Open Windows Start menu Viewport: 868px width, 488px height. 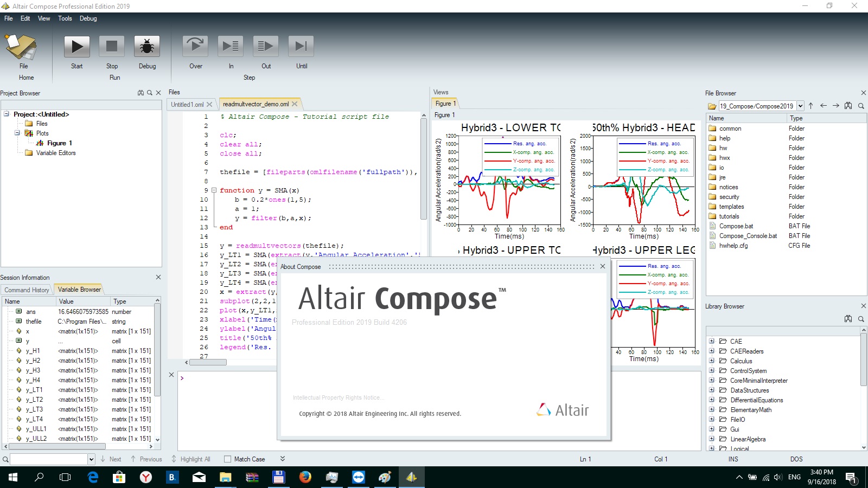click(x=13, y=477)
